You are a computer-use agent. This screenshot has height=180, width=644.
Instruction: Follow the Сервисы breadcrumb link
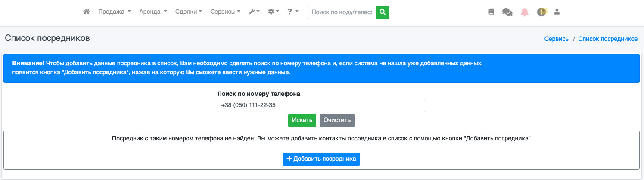(557, 39)
